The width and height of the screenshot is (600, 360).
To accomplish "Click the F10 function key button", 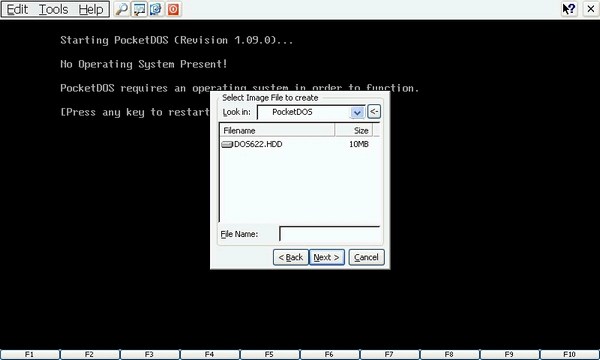I will pyautogui.click(x=570, y=355).
